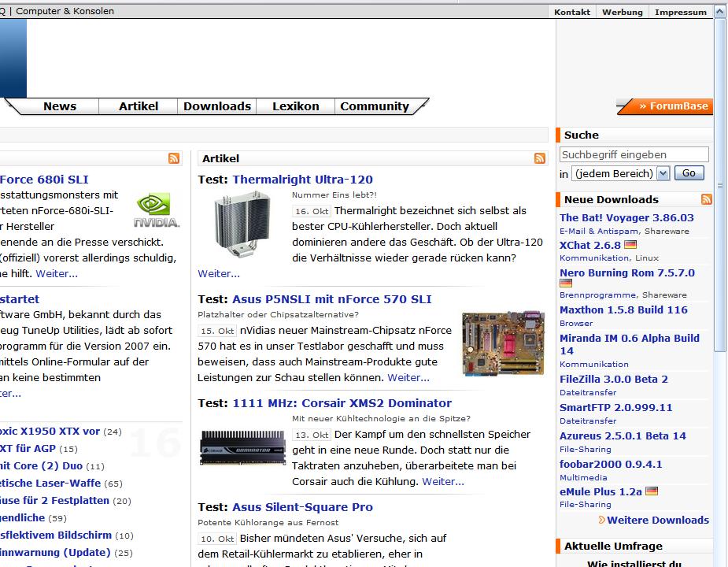Open the (jedem Bereich) search scope dropdown
728x567 pixels.
click(x=620, y=173)
